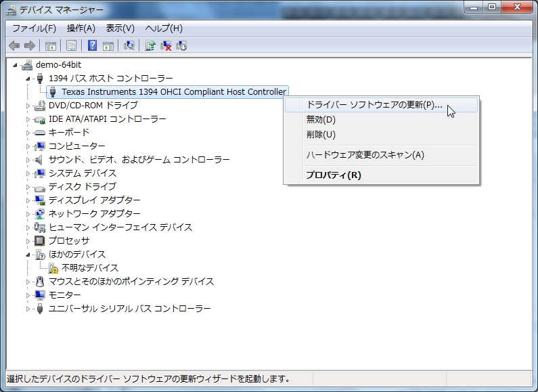
Task: Open プロパティ(R) from the context menu
Action: point(334,175)
